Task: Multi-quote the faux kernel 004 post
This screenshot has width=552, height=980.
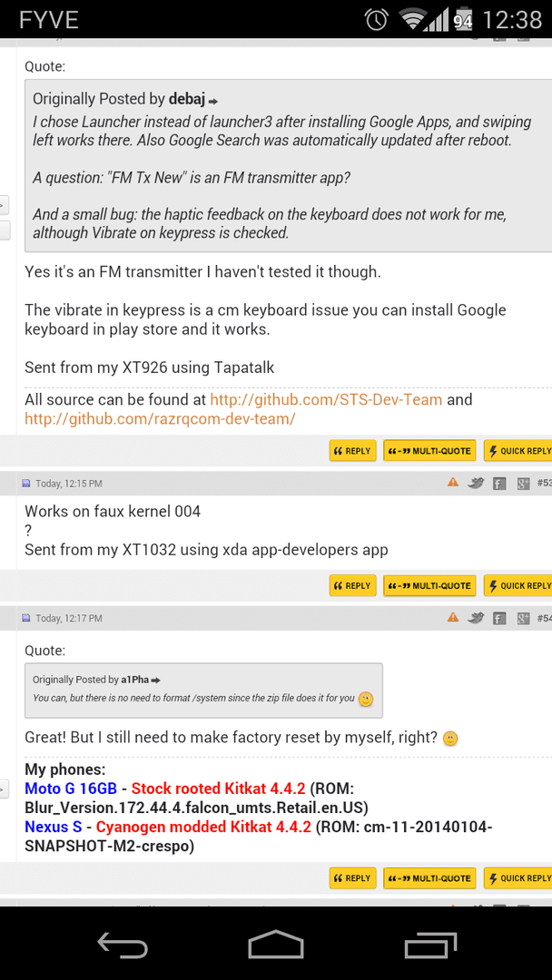Action: (x=429, y=585)
